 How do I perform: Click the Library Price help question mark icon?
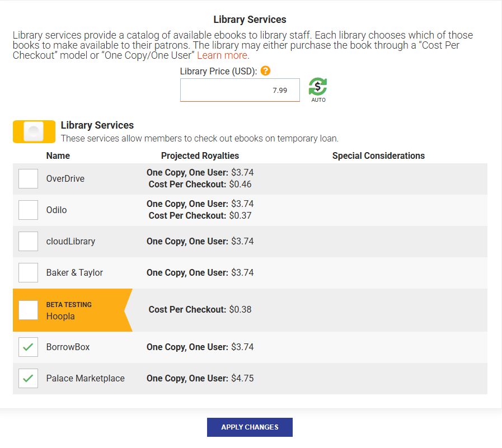[265, 70]
